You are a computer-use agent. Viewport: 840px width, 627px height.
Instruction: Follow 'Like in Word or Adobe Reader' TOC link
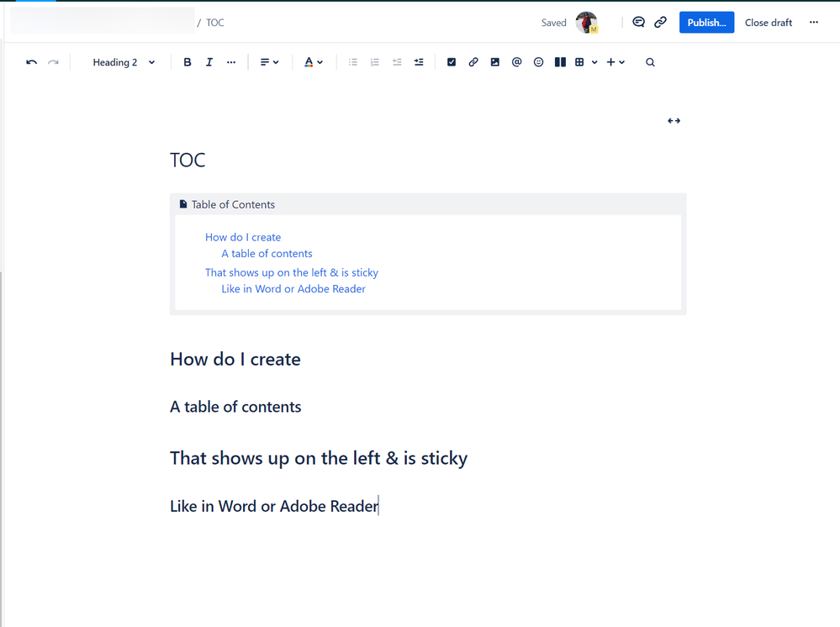tap(293, 289)
